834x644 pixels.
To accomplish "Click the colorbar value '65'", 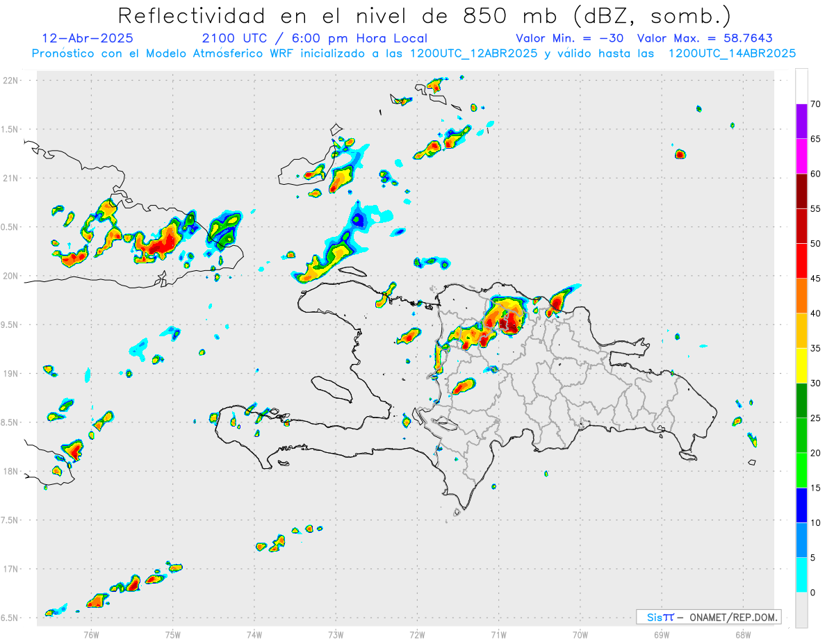I will [816, 139].
